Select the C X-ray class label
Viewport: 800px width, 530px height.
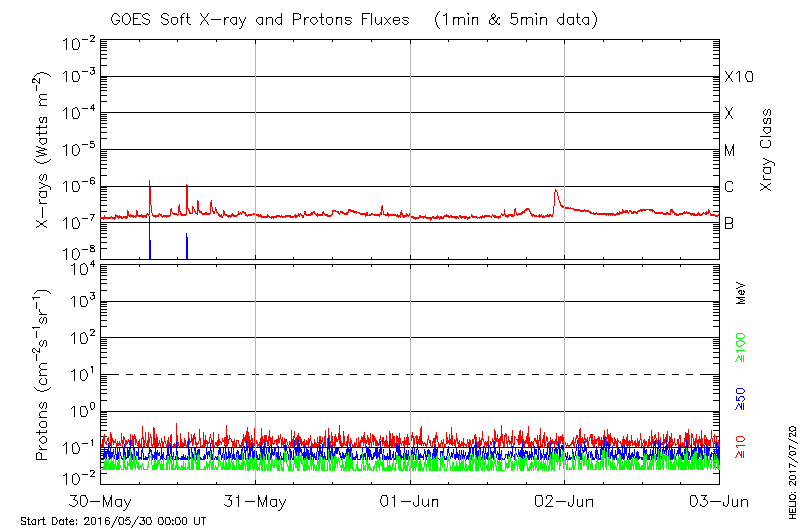click(729, 187)
